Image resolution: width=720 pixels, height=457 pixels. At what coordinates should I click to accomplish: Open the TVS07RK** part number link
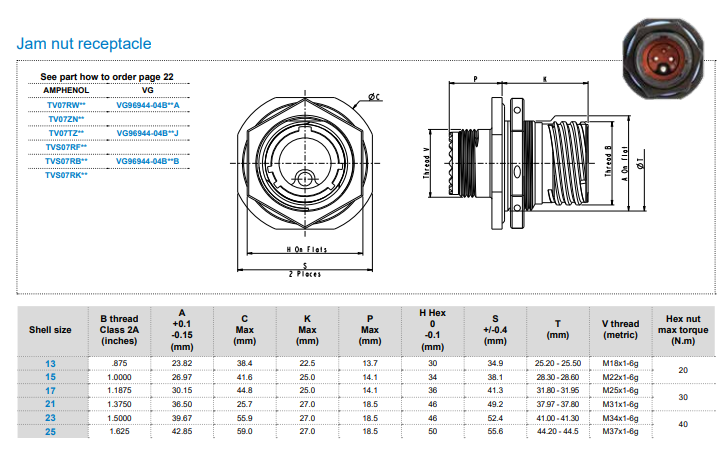pyautogui.click(x=67, y=175)
